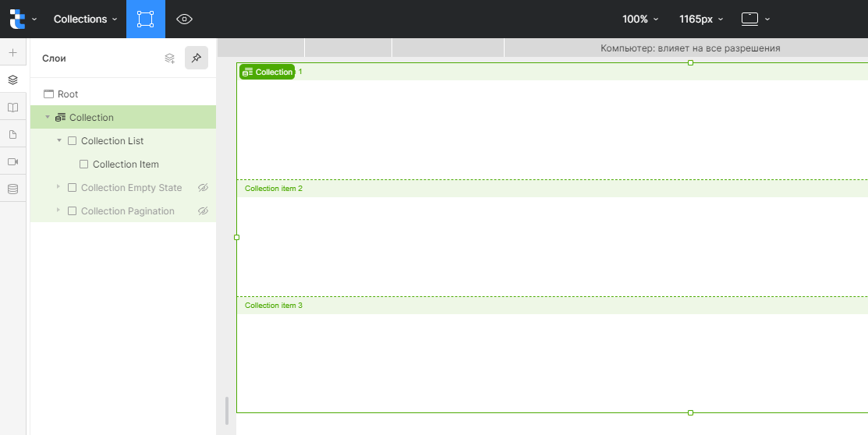The image size is (868, 435).
Task: Expand the Collection Empty State arrow
Action: [x=58, y=187]
